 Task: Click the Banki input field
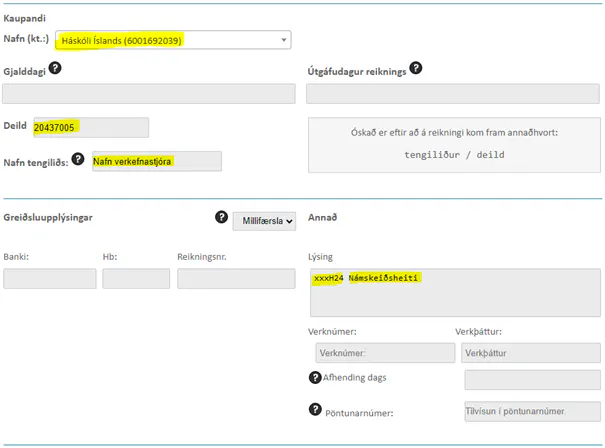[50, 279]
